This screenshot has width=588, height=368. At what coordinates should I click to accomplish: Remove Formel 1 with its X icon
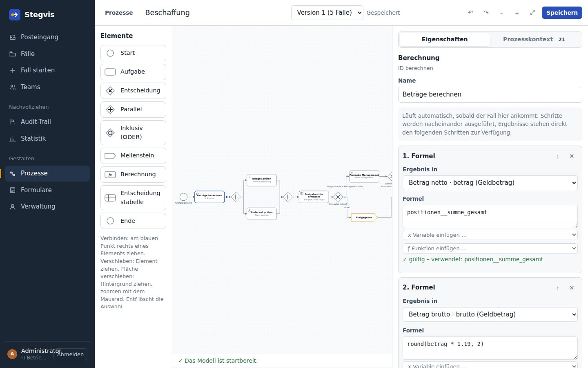pyautogui.click(x=572, y=156)
